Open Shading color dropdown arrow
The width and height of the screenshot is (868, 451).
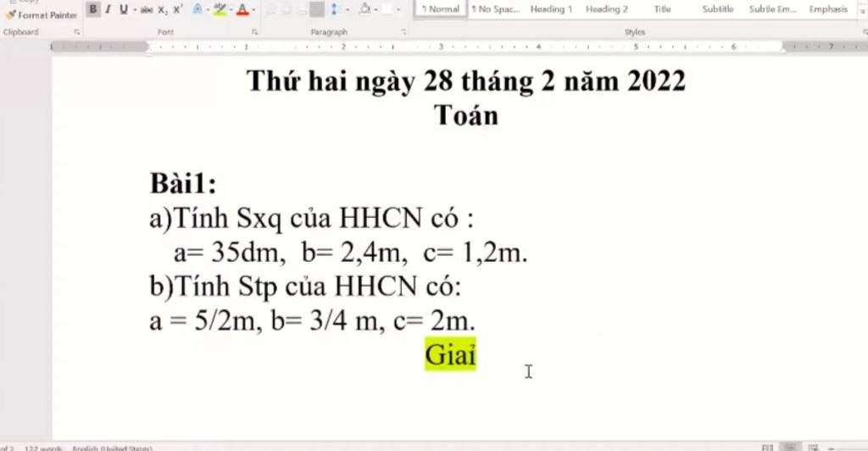(376, 9)
